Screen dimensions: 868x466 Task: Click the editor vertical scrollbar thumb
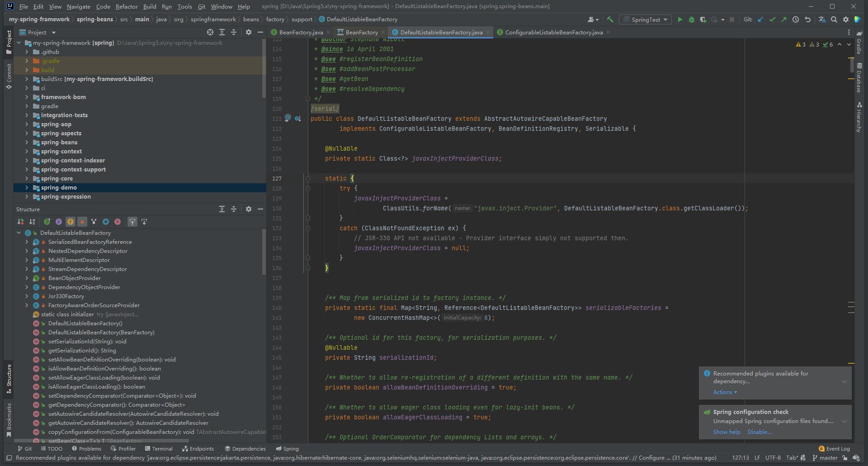point(851,65)
